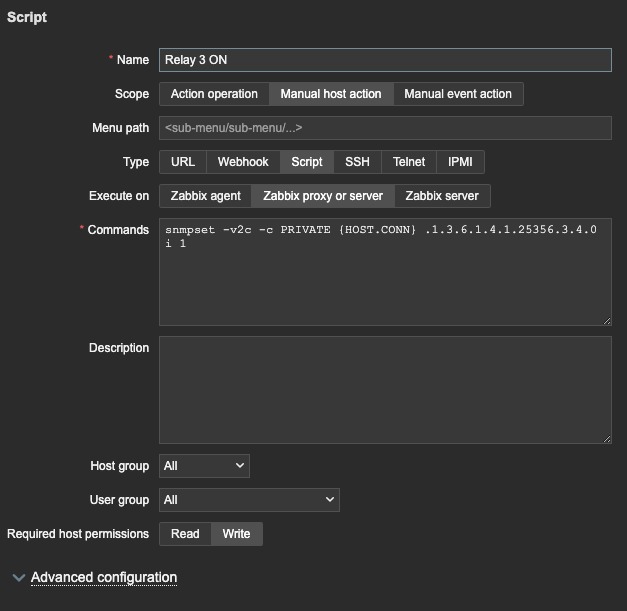Set Execute on to Zabbix agent
Image resolution: width=627 pixels, height=611 pixels.
[205, 196]
